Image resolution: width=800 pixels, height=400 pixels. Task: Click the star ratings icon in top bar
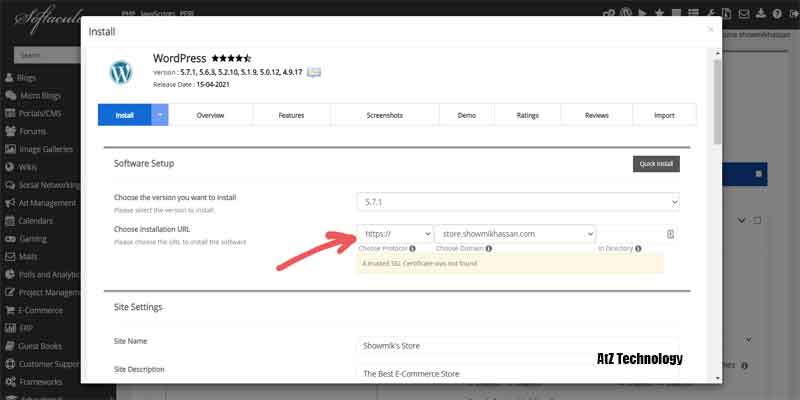point(660,14)
